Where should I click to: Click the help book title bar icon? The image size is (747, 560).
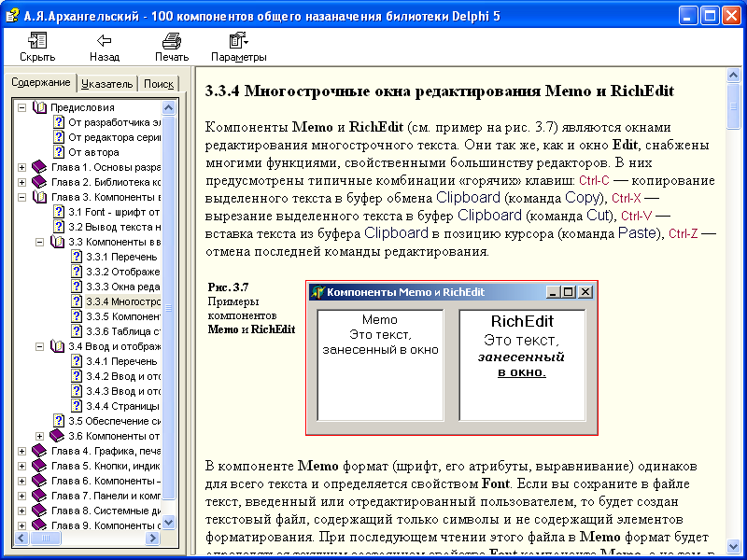pos(12,16)
